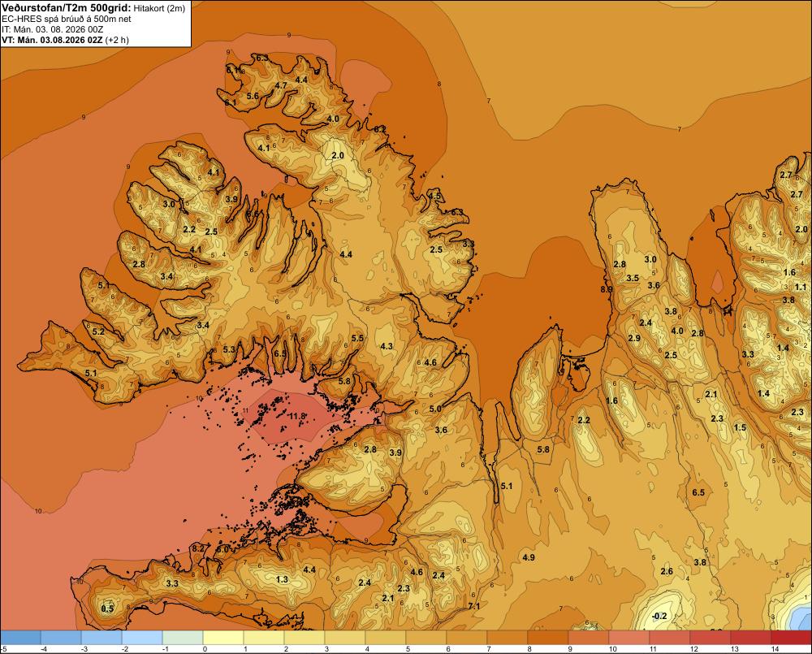Image resolution: width=812 pixels, height=654 pixels.
Task: Click the 3.5 temperature value
Action: pos(633,278)
